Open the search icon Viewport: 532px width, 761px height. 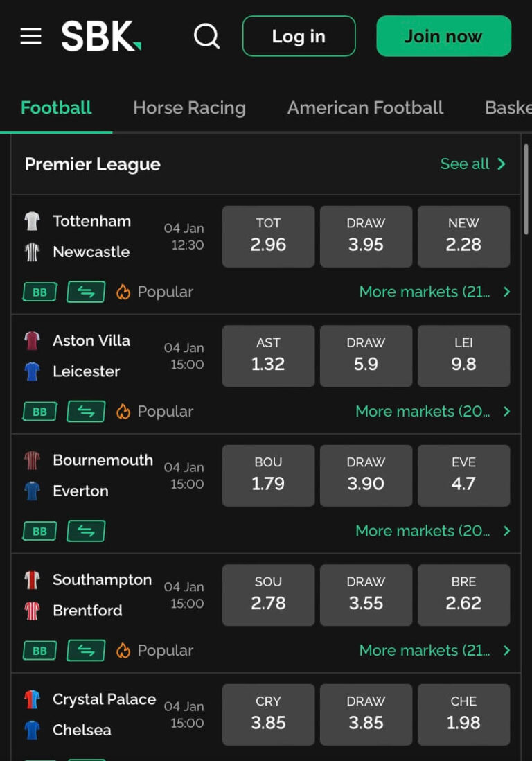click(x=206, y=36)
